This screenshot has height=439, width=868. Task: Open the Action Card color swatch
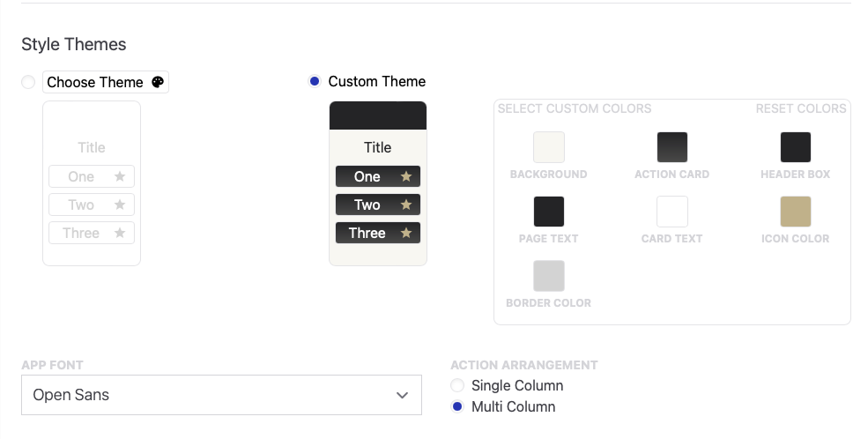coord(671,147)
